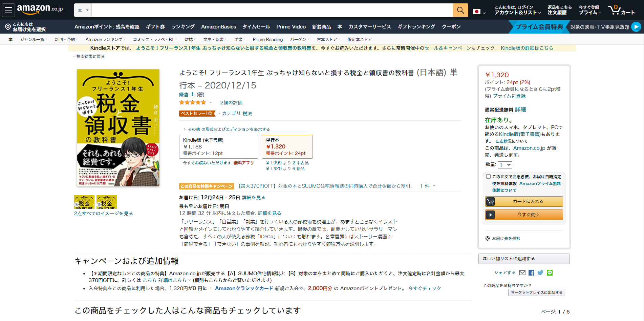Click the orange search magnifier button
644x321 pixels.
[460, 10]
